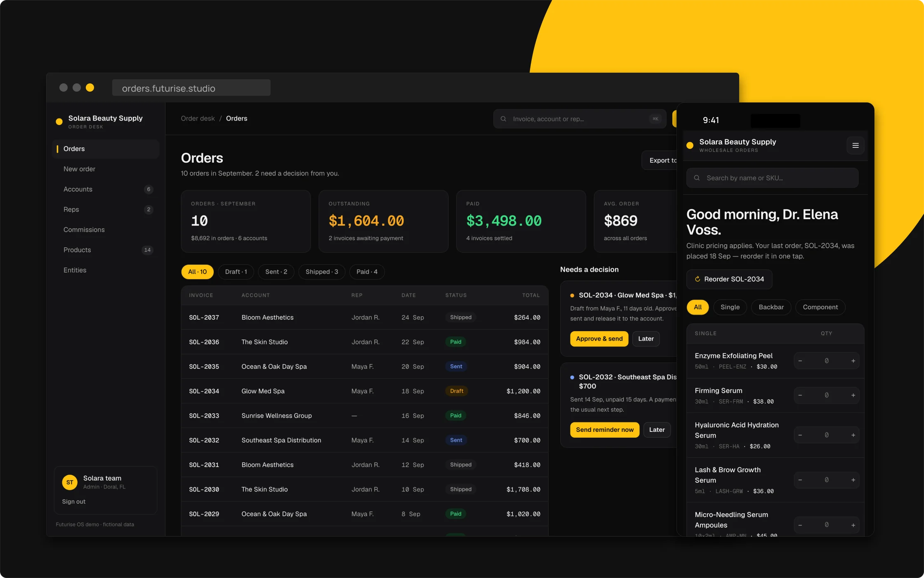This screenshot has width=924, height=578.
Task: Filter orders by Sent · 2
Action: pos(276,272)
